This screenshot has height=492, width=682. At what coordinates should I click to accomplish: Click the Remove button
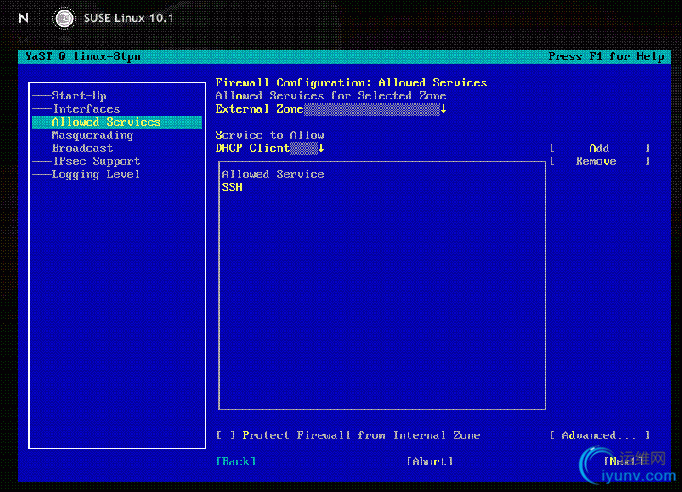[600, 161]
